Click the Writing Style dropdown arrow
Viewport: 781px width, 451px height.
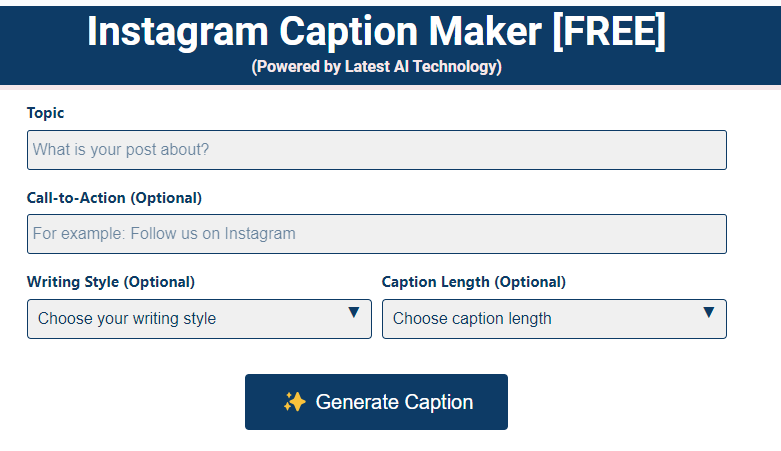click(354, 312)
